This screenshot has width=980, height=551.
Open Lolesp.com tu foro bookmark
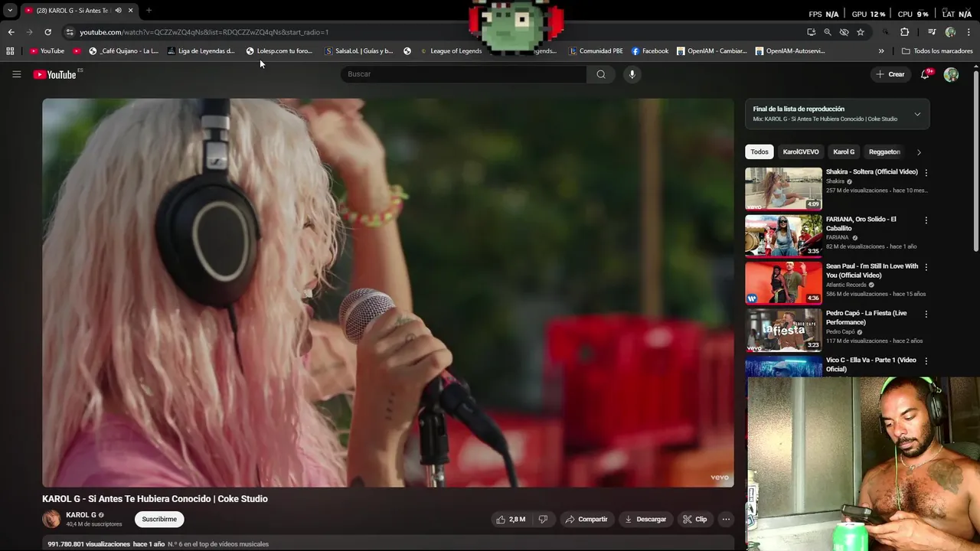(279, 51)
